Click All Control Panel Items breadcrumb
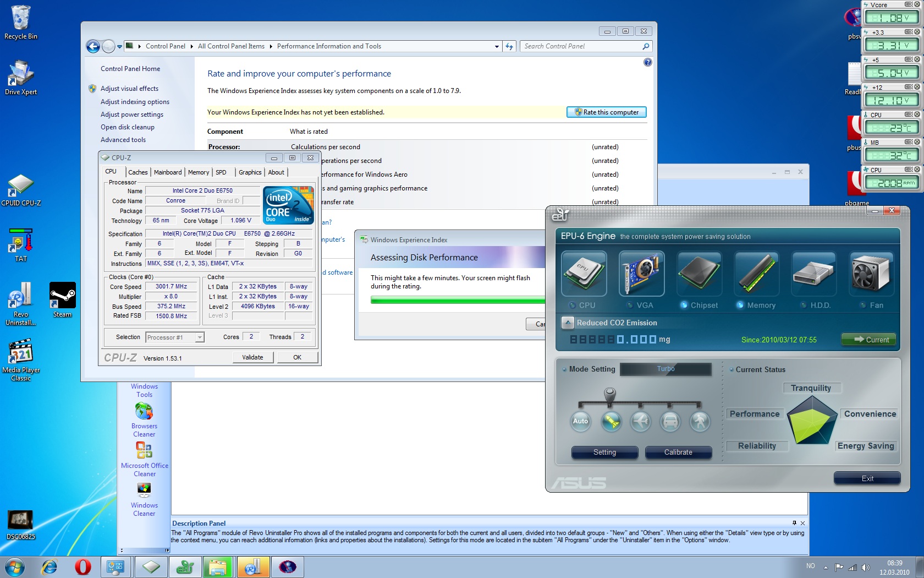Screen dimensions: 924x578 pyautogui.click(x=231, y=46)
